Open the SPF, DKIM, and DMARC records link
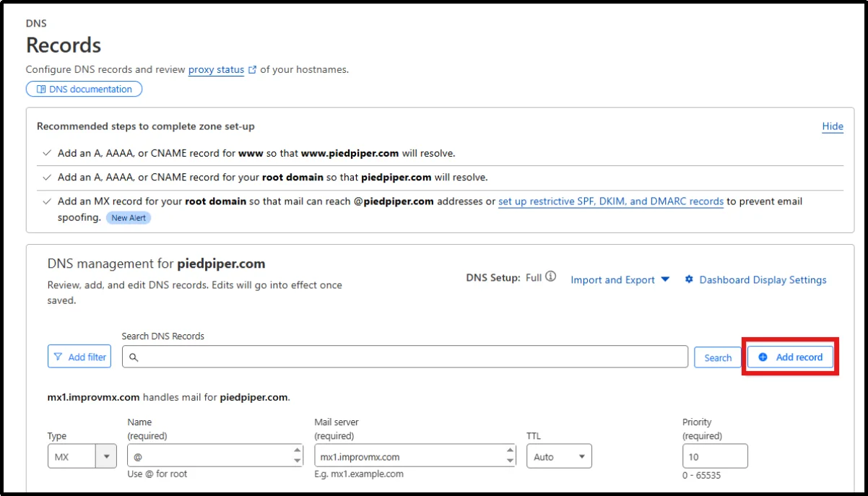The height and width of the screenshot is (496, 868). point(611,201)
